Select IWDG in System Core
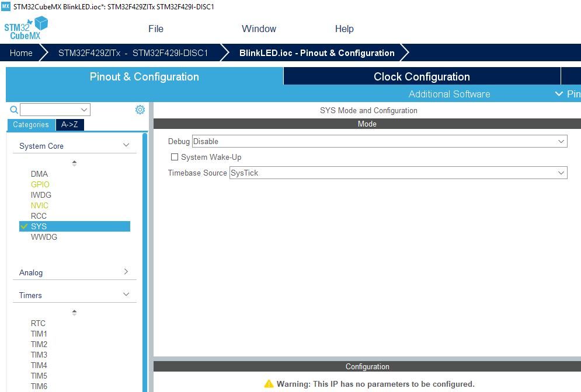581x392 pixels. [x=41, y=195]
